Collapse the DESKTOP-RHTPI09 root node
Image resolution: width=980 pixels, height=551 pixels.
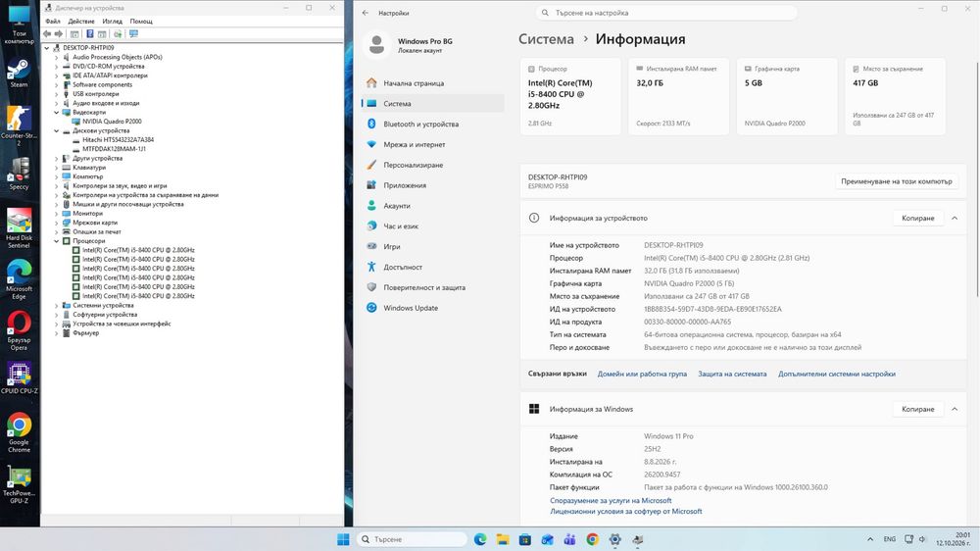pyautogui.click(x=47, y=48)
